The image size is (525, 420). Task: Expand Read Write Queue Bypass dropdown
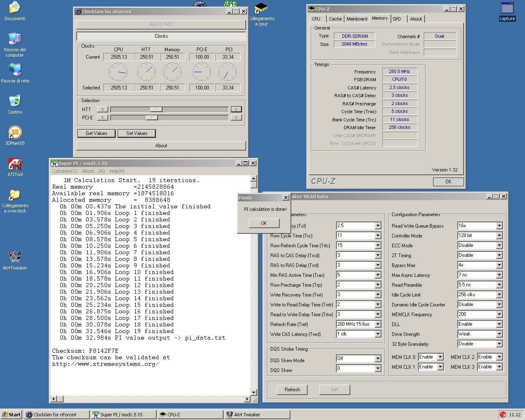[x=499, y=226]
